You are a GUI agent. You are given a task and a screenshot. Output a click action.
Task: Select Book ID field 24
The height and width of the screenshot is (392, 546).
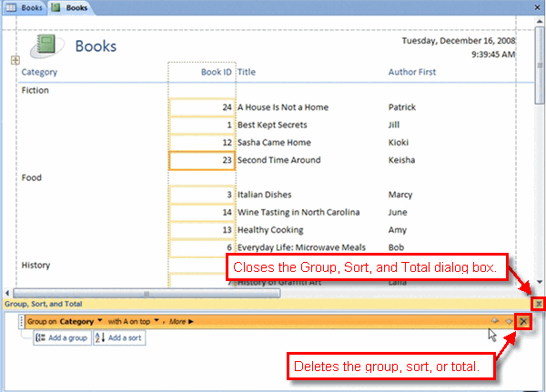202,107
